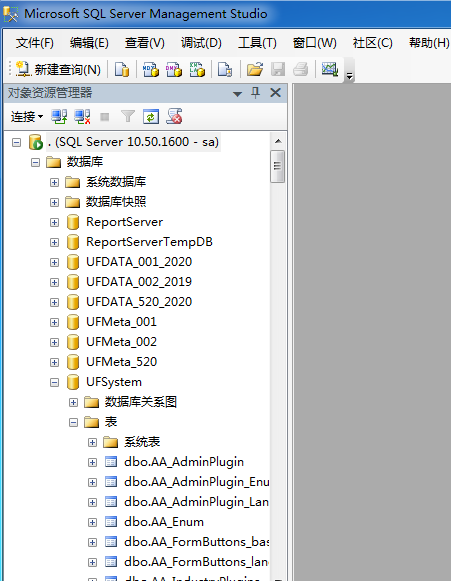Collapse the 表 folder node
Image resolution: width=451 pixels, height=581 pixels.
73,422
